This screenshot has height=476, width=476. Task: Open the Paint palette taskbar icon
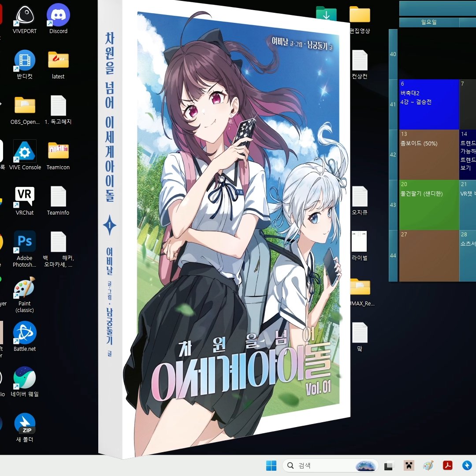click(x=428, y=465)
